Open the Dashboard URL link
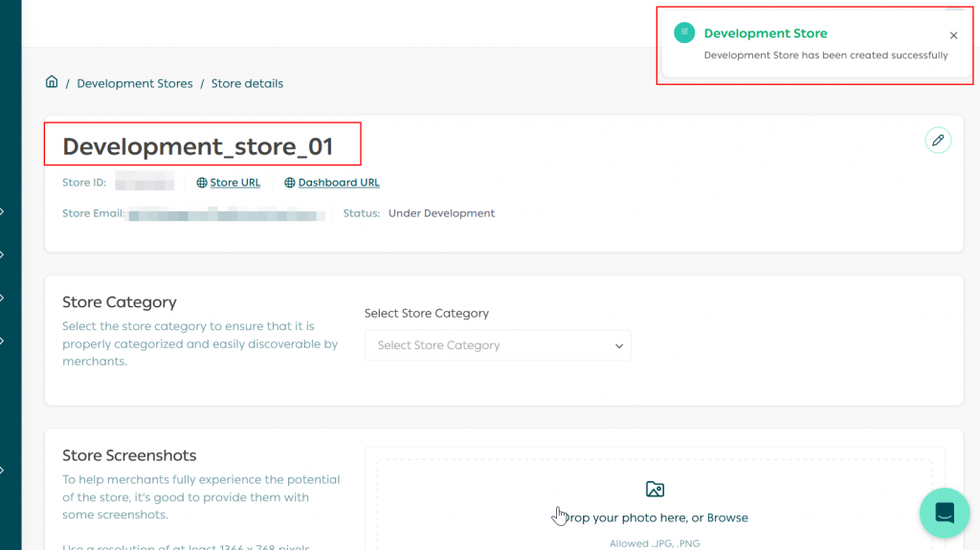Image resolution: width=980 pixels, height=550 pixels. [x=339, y=183]
